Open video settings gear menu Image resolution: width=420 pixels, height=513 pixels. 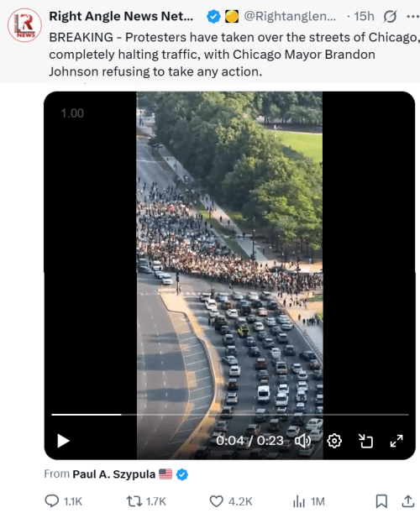(334, 441)
